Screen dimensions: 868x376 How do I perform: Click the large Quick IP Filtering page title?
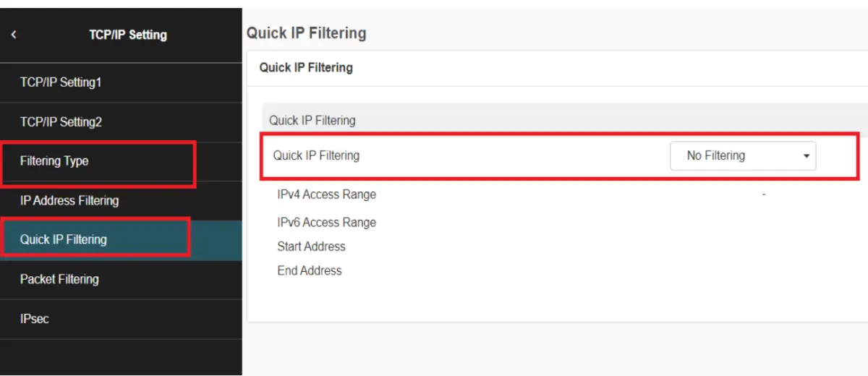click(x=306, y=33)
